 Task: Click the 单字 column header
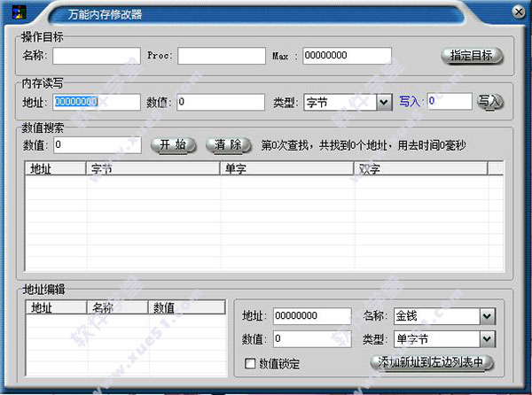[286, 168]
